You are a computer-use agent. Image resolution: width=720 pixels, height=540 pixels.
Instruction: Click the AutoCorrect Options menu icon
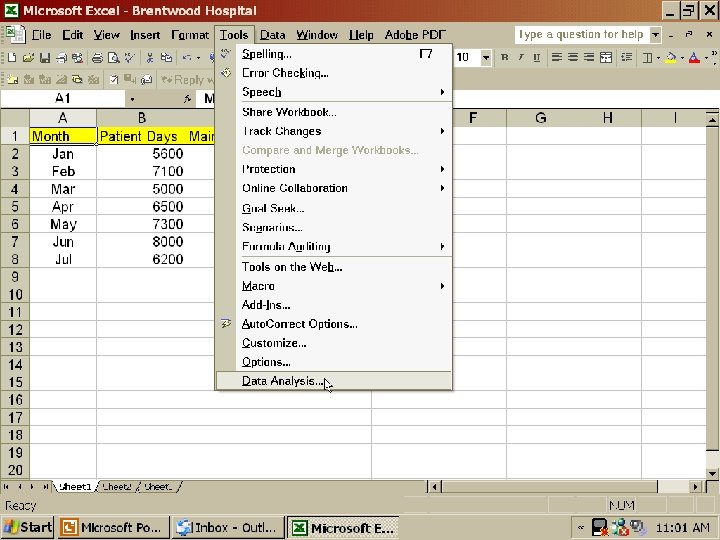tap(225, 323)
